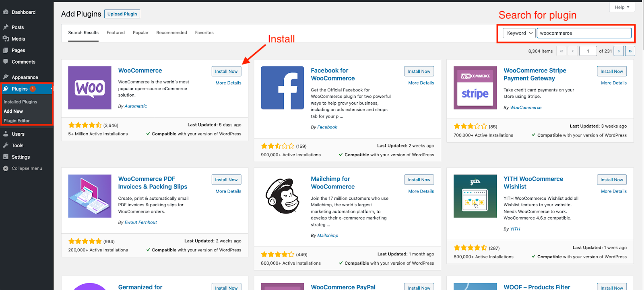The height and width of the screenshot is (290, 644).
Task: Open Mailchimp for WooCommerce title link
Action: point(333,182)
